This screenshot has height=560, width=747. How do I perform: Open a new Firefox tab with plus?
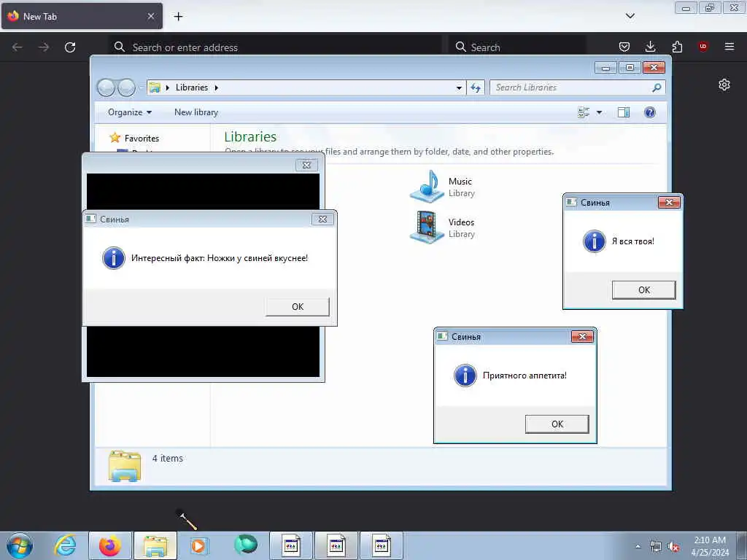(178, 17)
